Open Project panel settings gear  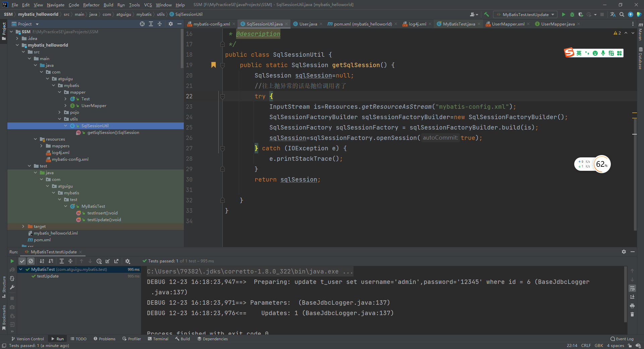coord(171,24)
